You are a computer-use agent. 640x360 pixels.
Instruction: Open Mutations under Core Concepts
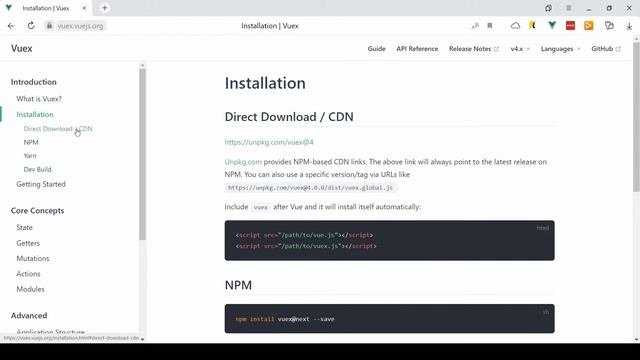tap(33, 258)
